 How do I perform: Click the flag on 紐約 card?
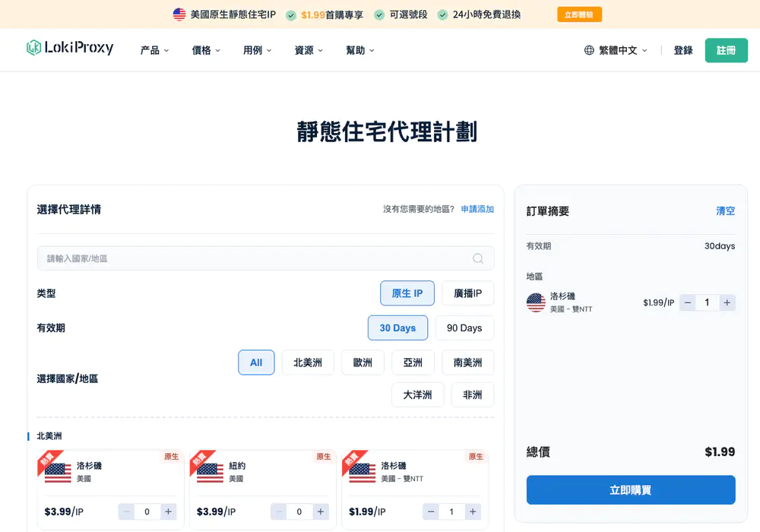point(210,472)
